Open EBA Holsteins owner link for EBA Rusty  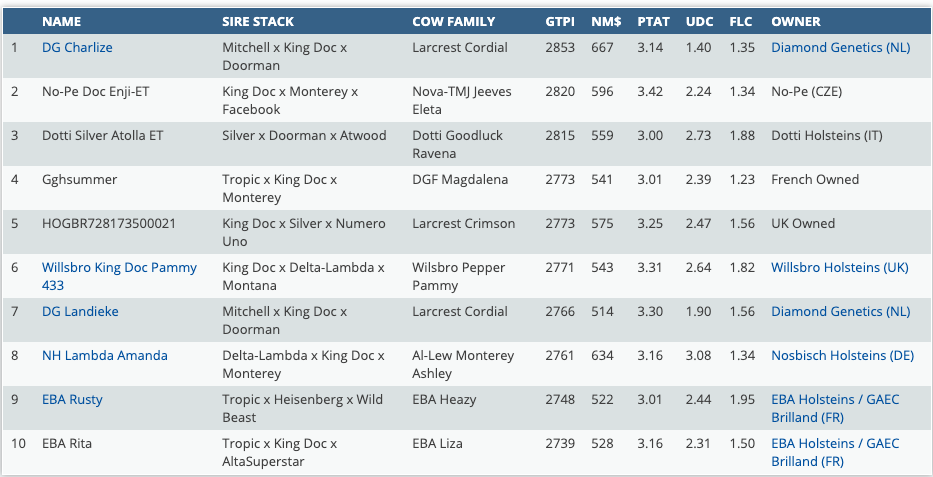(834, 400)
